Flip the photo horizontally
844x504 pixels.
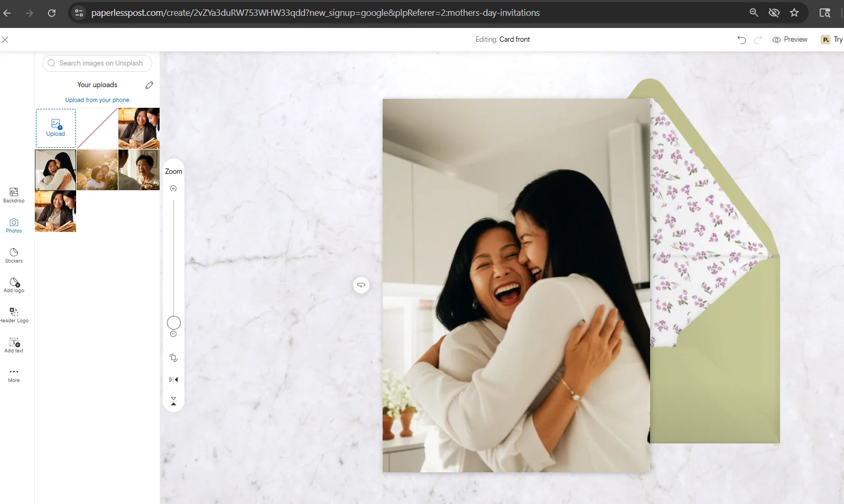[x=173, y=379]
